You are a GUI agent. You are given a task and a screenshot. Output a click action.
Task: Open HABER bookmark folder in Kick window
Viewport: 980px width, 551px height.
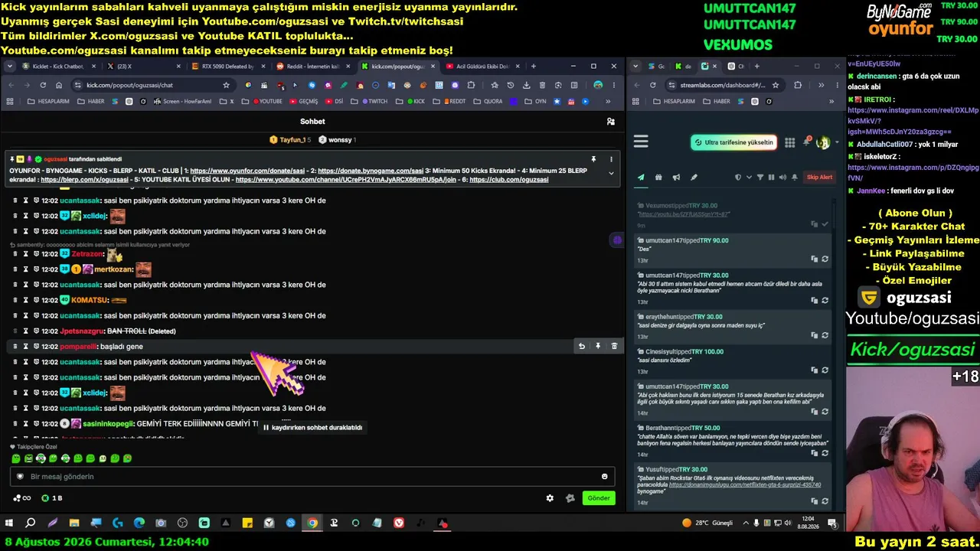(91, 101)
